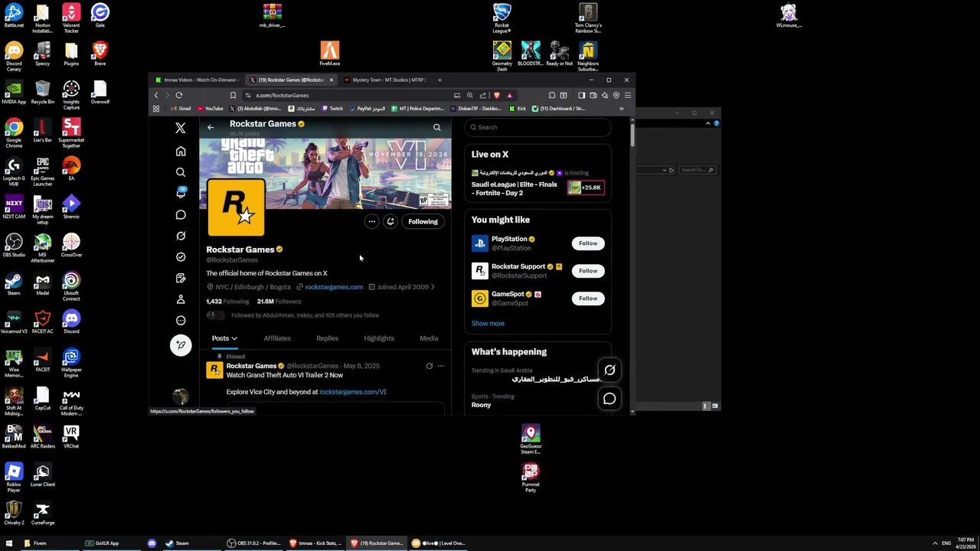Expand the Posts tab dropdown chevron
Screen dimensions: 980x551
point(234,338)
